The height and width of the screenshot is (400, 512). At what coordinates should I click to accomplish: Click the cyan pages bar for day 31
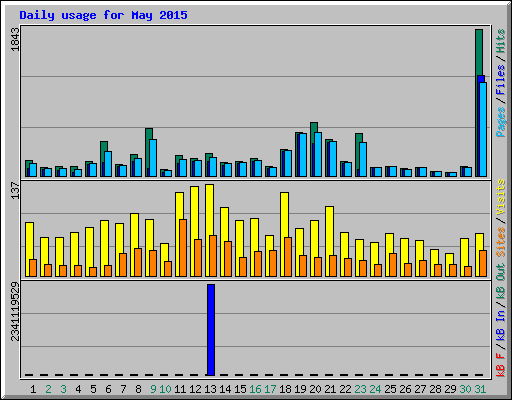[483, 129]
